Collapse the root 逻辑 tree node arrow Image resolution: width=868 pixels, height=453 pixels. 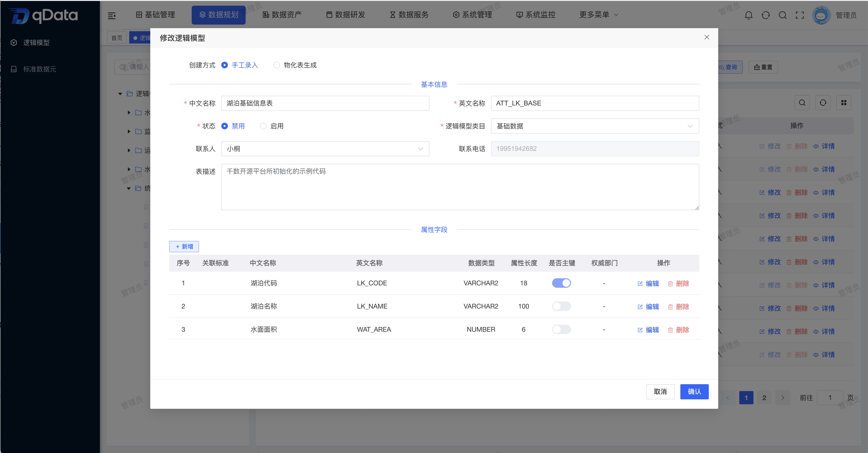[120, 94]
